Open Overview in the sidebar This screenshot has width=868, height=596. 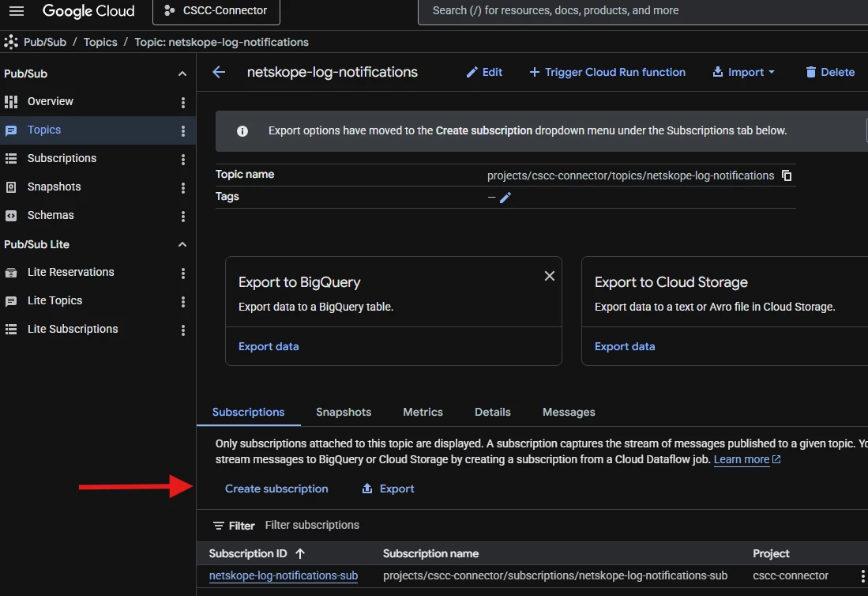coord(51,101)
